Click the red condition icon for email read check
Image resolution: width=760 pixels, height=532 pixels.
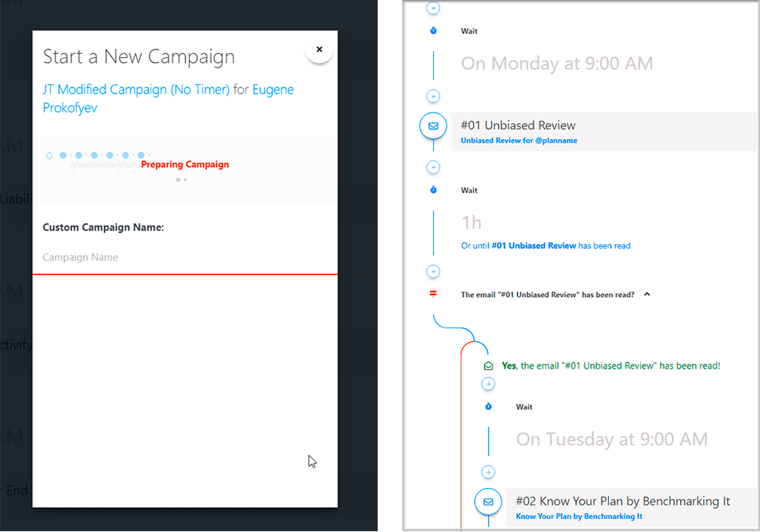point(433,294)
